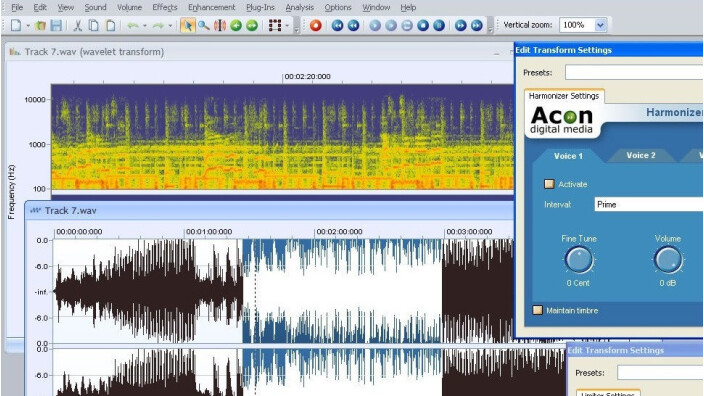Click the Paste icon
The image size is (704, 396).
(110, 26)
